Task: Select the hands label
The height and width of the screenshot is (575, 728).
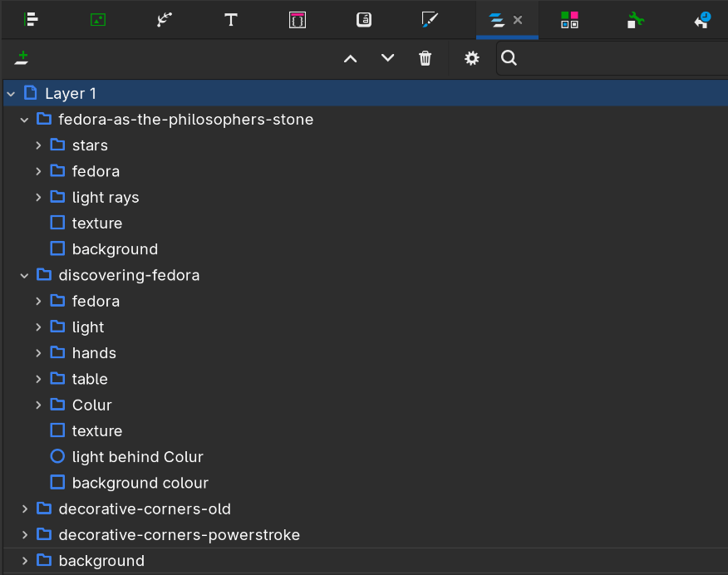Action: (94, 354)
